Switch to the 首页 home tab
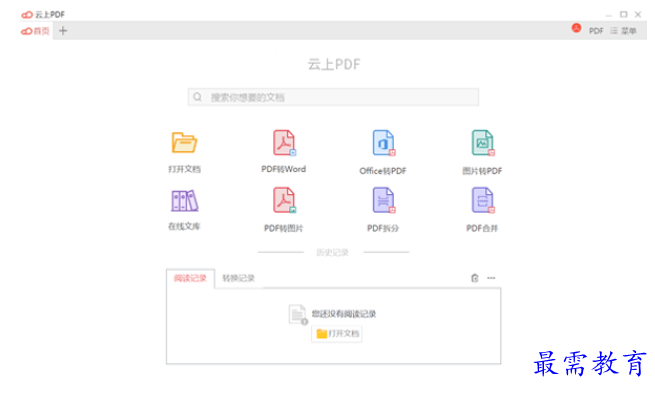This screenshot has height=395, width=655. coord(36,31)
